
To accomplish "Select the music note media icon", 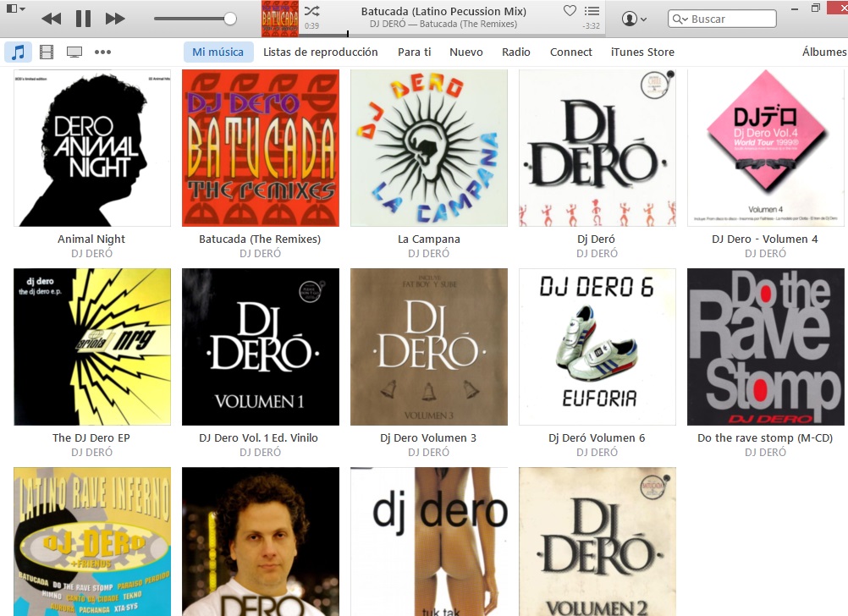I will pyautogui.click(x=19, y=51).
